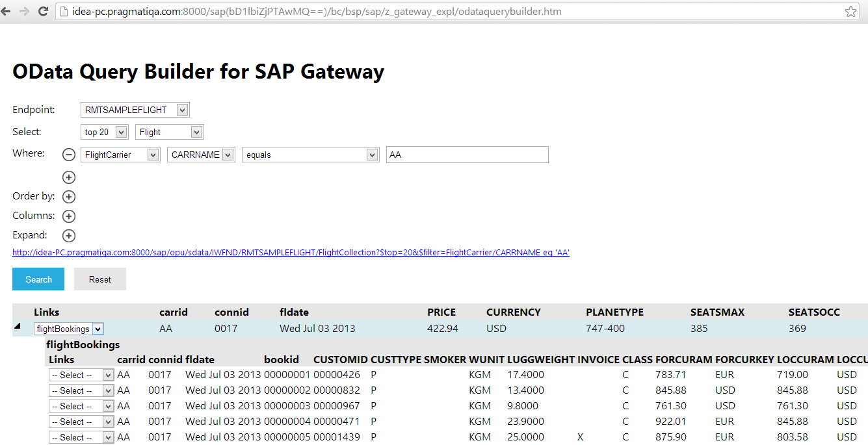
Task: Click the Search button
Action: pyautogui.click(x=38, y=279)
